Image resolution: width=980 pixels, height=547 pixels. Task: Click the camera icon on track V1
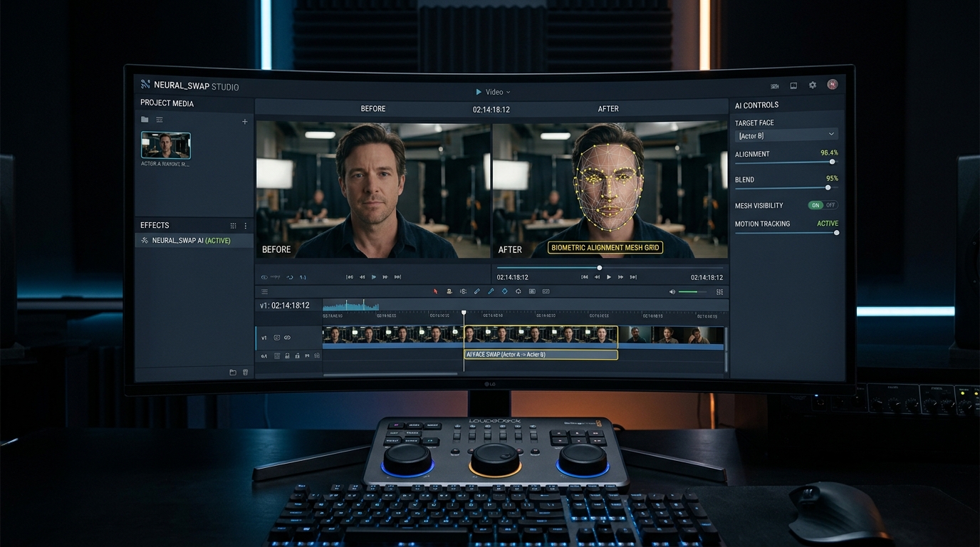(x=277, y=338)
